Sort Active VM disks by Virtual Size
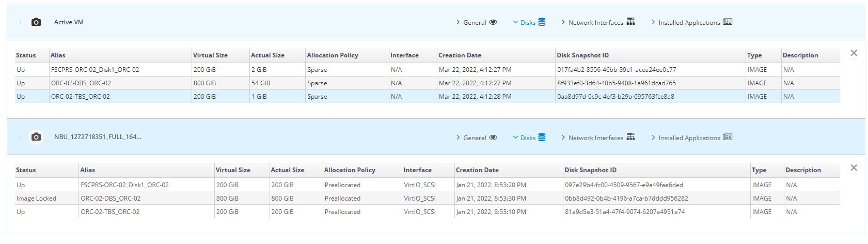This screenshot has height=244, width=868. [x=210, y=55]
